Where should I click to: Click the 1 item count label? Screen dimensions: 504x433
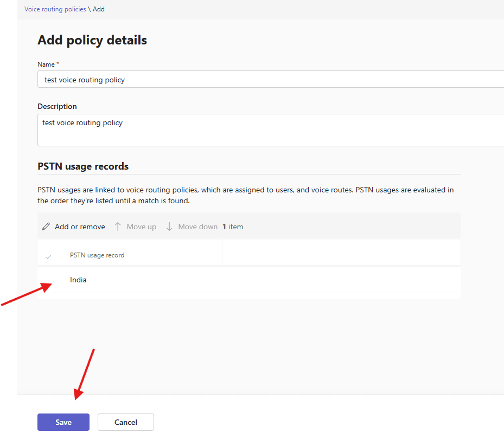tap(233, 227)
